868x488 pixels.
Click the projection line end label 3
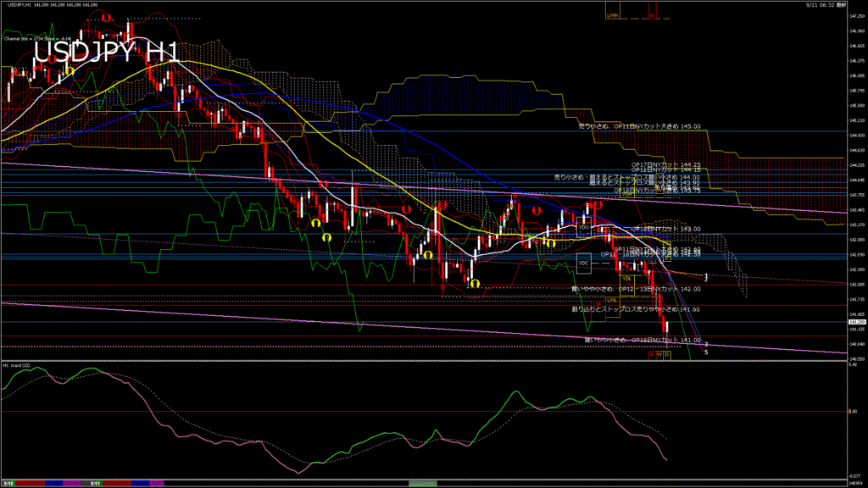(706, 345)
